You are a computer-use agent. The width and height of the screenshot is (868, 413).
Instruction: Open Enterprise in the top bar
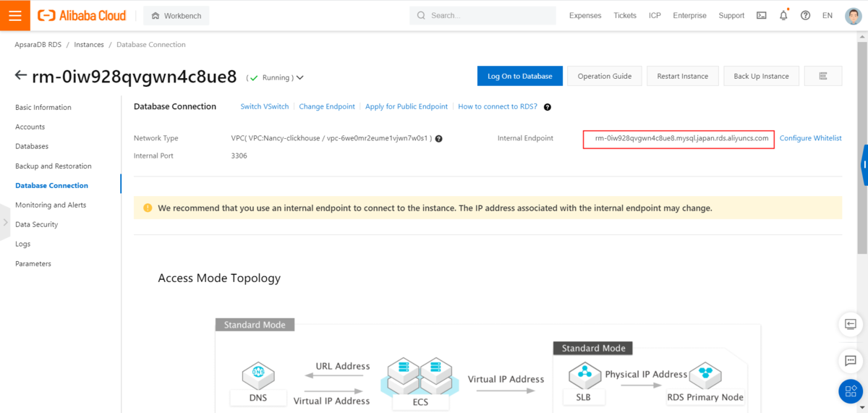(x=689, y=15)
